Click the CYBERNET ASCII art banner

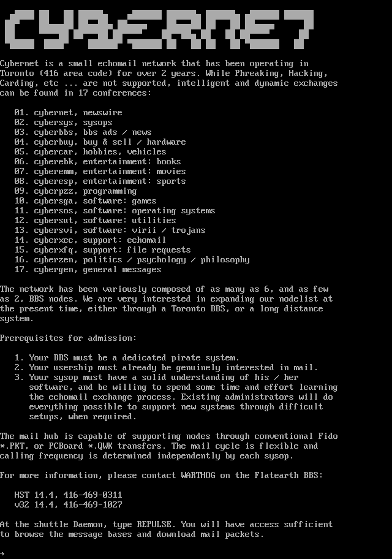(x=159, y=29)
